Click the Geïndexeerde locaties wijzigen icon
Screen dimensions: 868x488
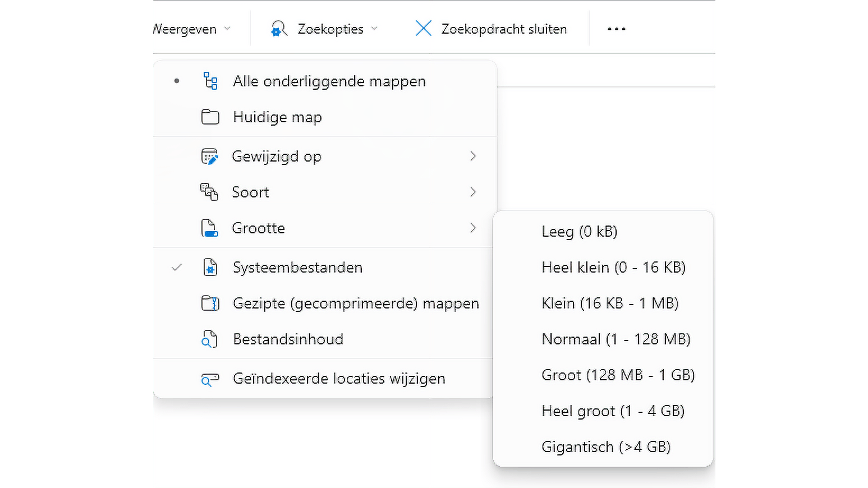pyautogui.click(x=210, y=380)
